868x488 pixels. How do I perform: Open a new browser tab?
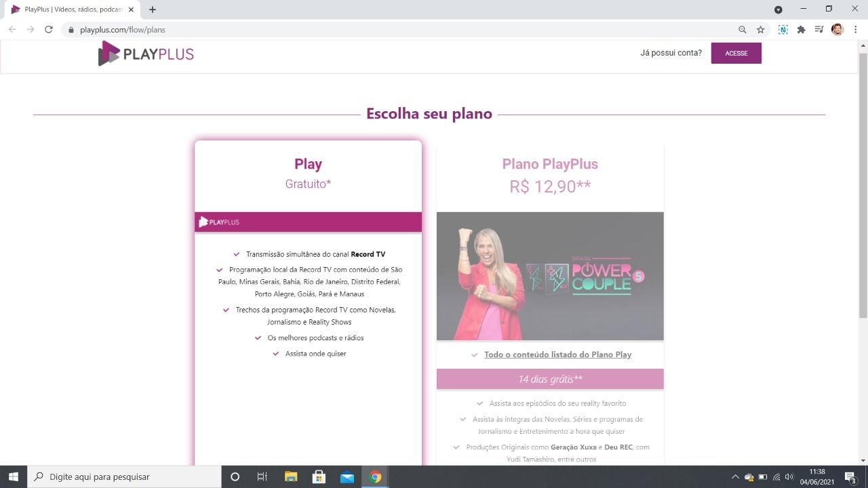pos(153,9)
